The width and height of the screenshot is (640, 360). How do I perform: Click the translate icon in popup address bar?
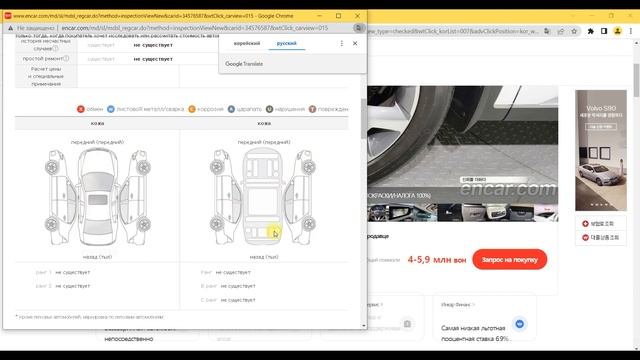tap(358, 28)
